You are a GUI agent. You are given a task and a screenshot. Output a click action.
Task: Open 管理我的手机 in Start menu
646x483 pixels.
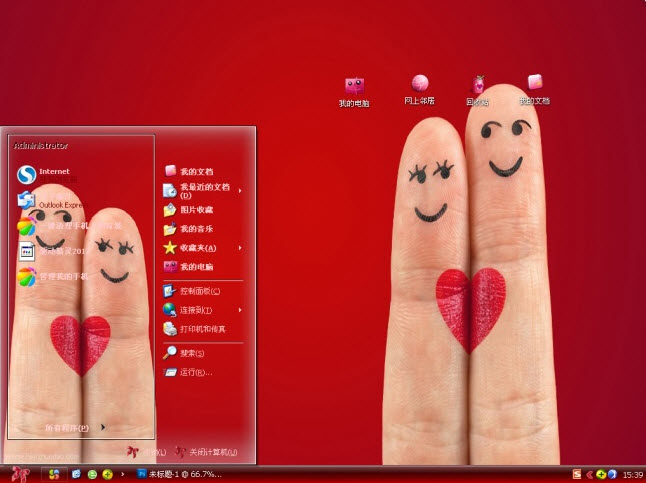52,277
